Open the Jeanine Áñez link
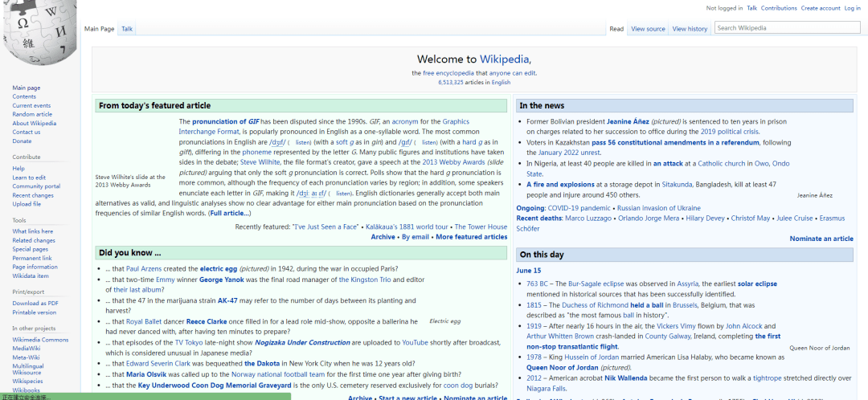Viewport: 868px width, 400px height. [628, 121]
